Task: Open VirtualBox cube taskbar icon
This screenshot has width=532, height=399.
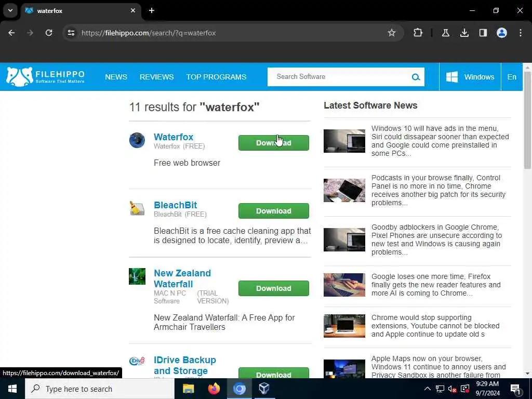Action: point(264,389)
